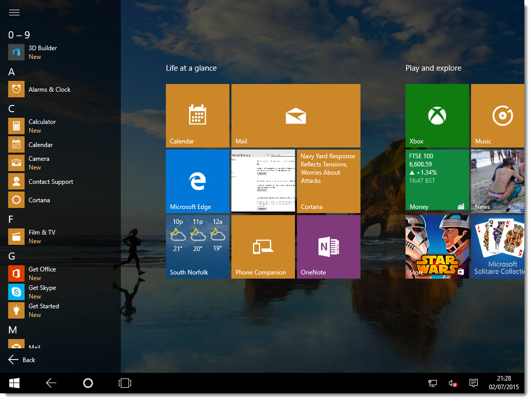
Task: Open the Start menu from the taskbar
Action: pos(14,383)
